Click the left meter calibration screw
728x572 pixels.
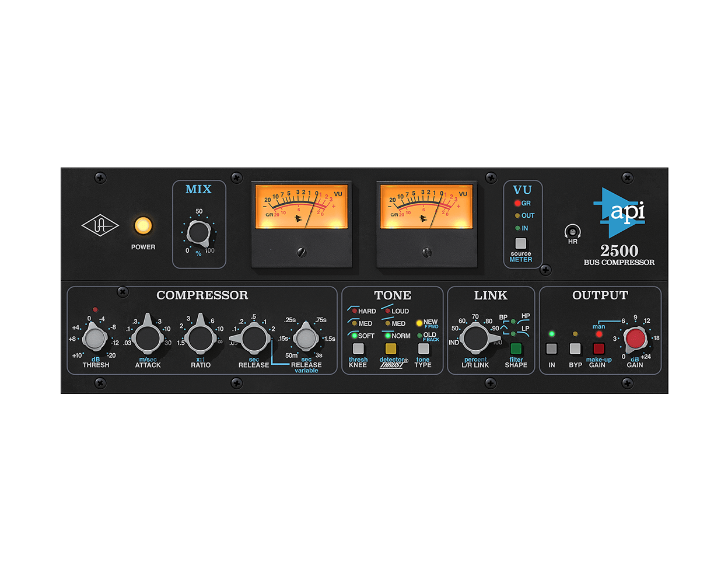(x=302, y=252)
